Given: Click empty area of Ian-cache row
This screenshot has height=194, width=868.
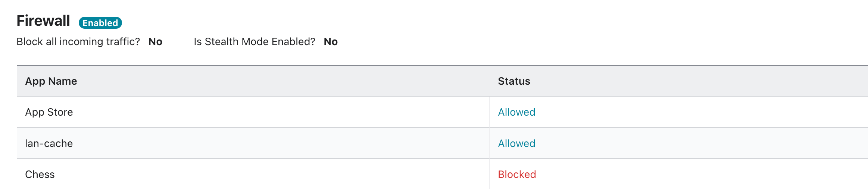Looking at the screenshot, I should (x=280, y=143).
